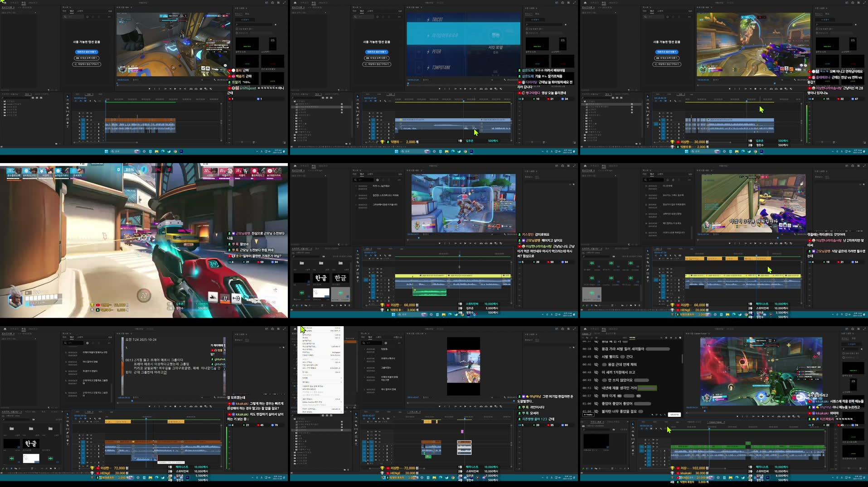The height and width of the screenshot is (487, 868).
Task: Click the '+ Timeline' button below the transcript
Action: pyautogui.click(x=588, y=415)
